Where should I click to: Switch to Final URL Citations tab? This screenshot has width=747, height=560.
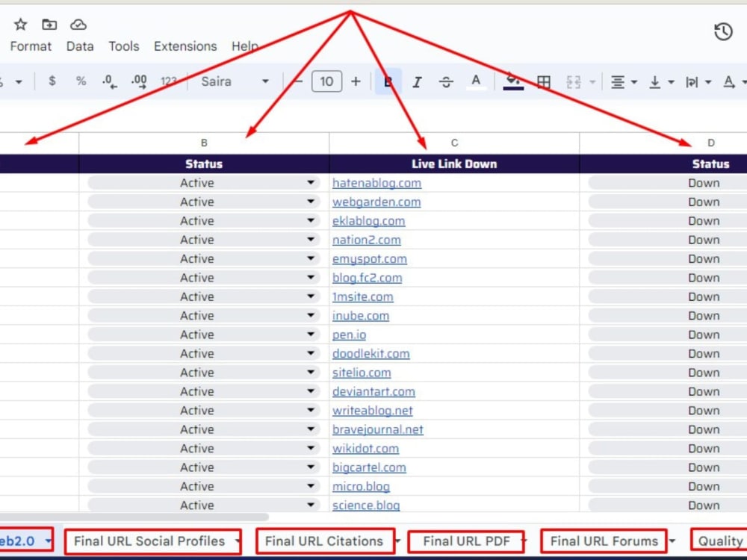[x=323, y=541]
